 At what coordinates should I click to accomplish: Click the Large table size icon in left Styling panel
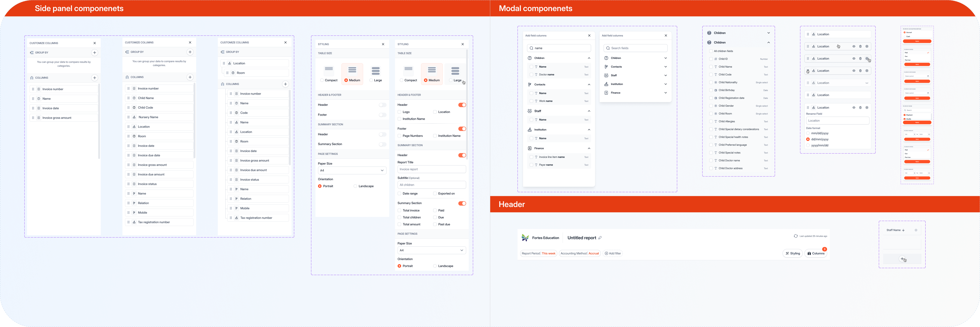375,71
